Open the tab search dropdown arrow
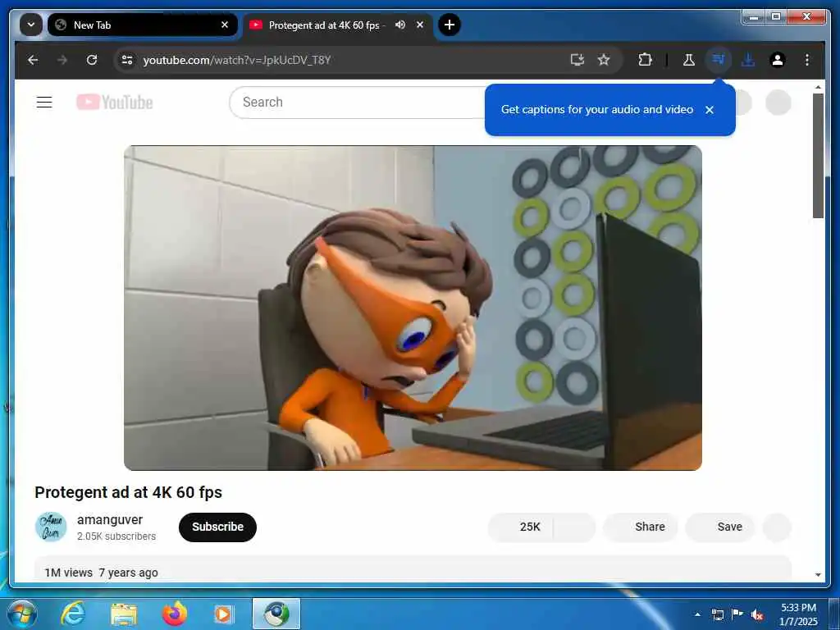This screenshot has height=630, width=840. pyautogui.click(x=31, y=25)
